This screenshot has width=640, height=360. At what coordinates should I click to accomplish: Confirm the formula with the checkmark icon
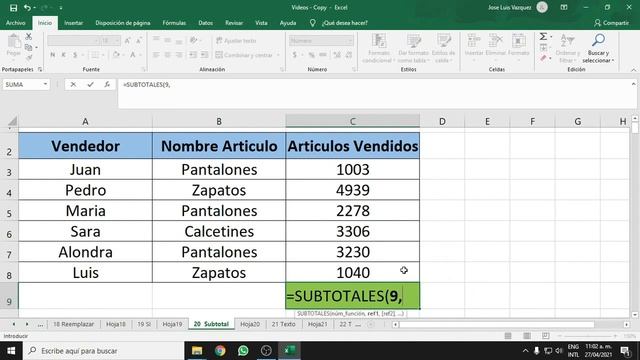(x=90, y=84)
